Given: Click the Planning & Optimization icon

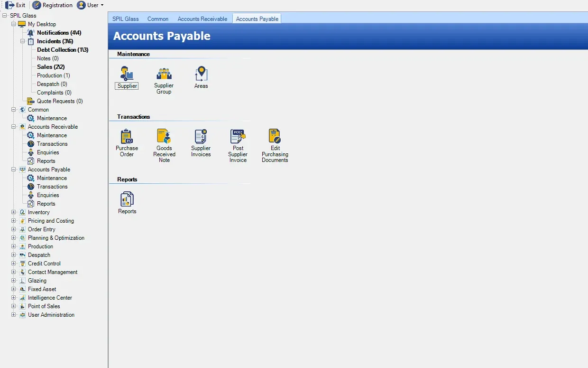Looking at the screenshot, I should [x=22, y=238].
